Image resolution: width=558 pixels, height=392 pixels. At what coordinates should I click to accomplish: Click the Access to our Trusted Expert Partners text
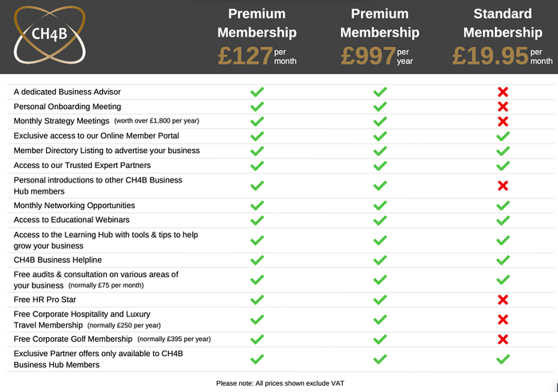[x=82, y=166]
